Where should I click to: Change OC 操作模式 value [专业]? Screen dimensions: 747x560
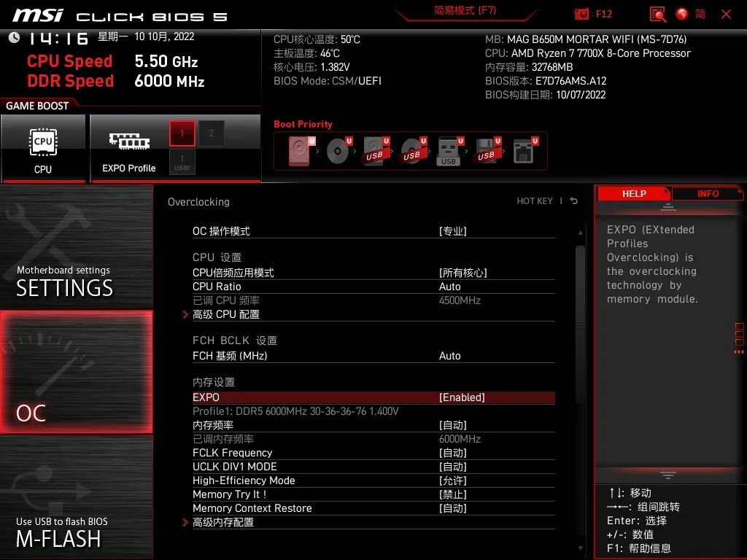coord(452,231)
